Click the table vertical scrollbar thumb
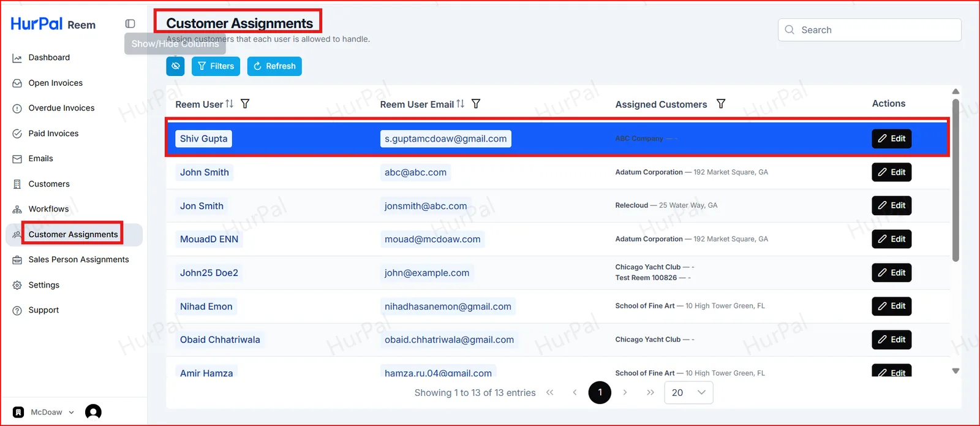Viewport: 980px width, 426px height. click(x=956, y=181)
